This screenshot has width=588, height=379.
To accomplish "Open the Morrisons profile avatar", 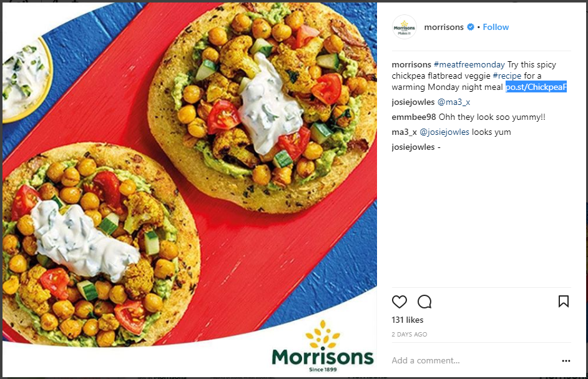I will tap(404, 27).
